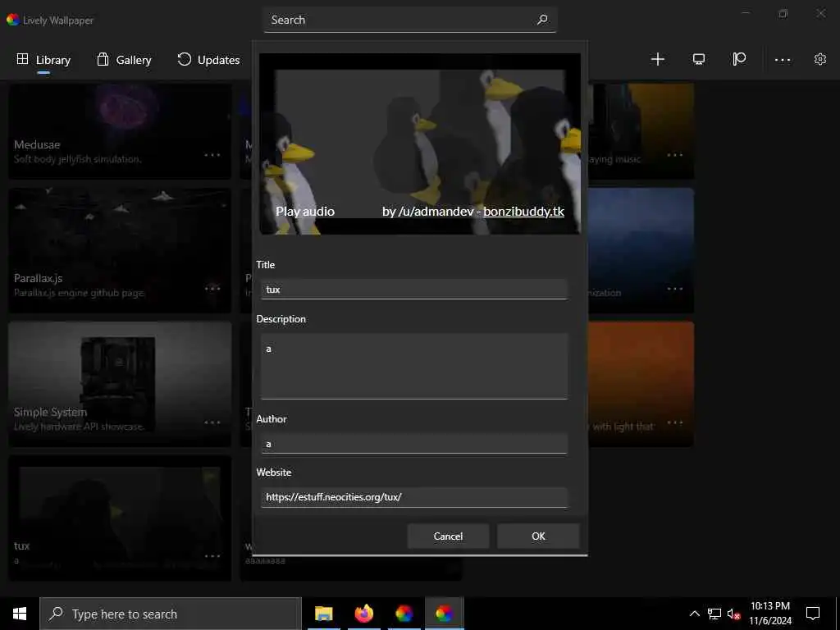This screenshot has height=630, width=840.
Task: Cancel the wallpaper info dialog
Action: [x=448, y=536]
